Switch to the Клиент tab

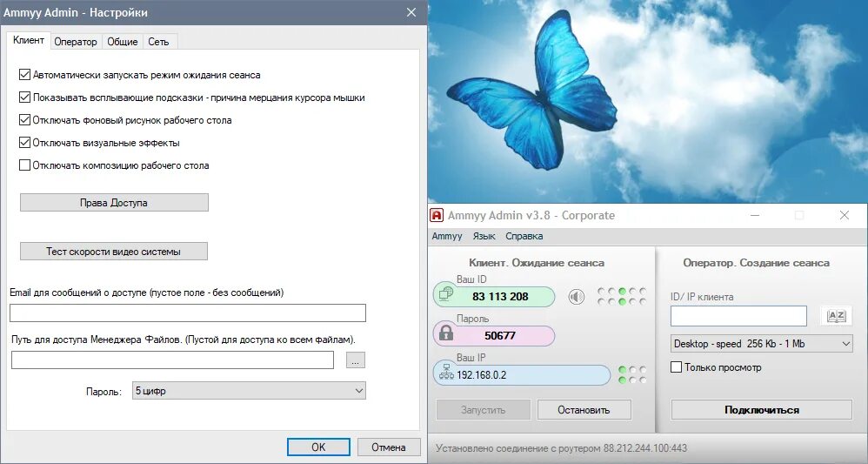28,40
